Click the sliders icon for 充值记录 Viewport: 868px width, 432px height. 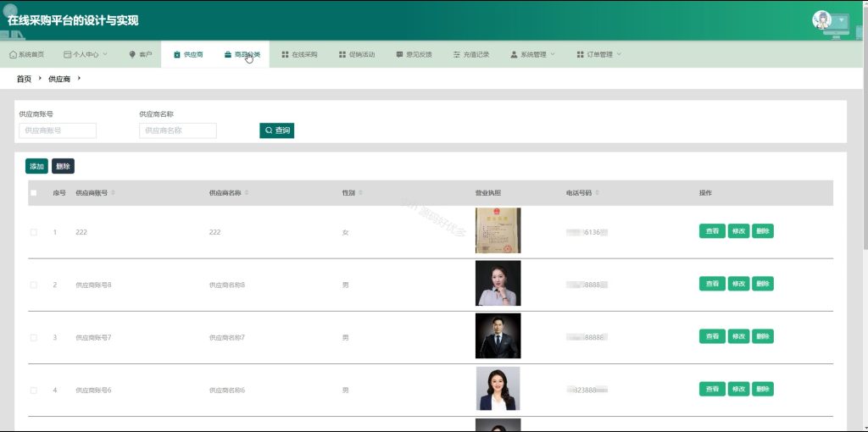point(457,55)
